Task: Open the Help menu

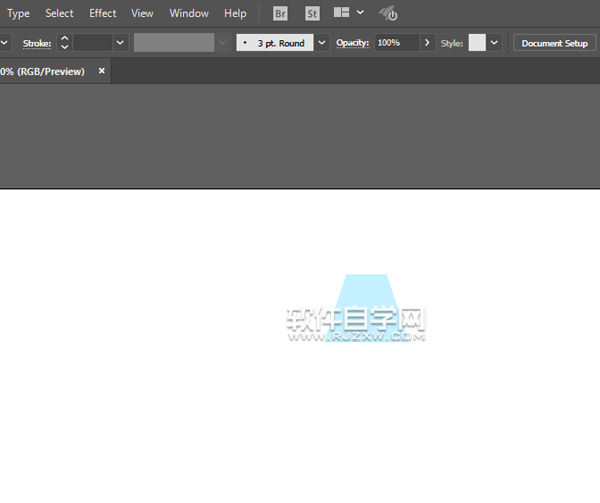Action: tap(235, 14)
